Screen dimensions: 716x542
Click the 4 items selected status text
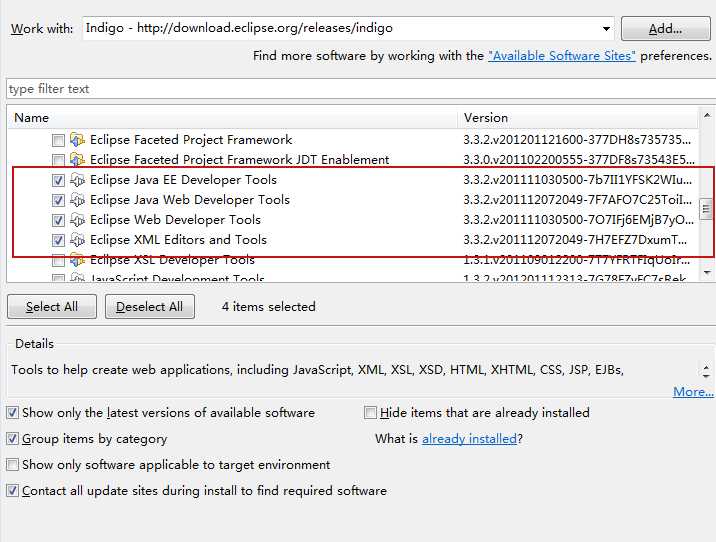[x=268, y=306]
